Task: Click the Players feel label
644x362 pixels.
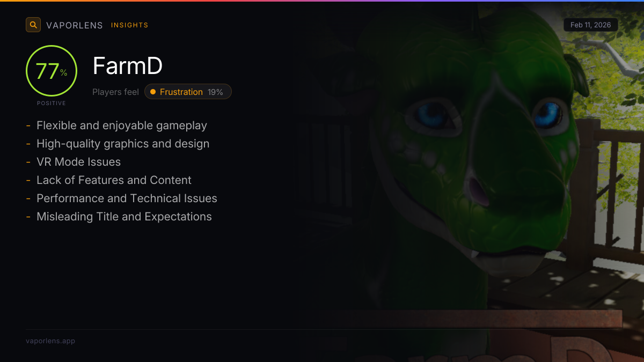Action: [x=115, y=92]
